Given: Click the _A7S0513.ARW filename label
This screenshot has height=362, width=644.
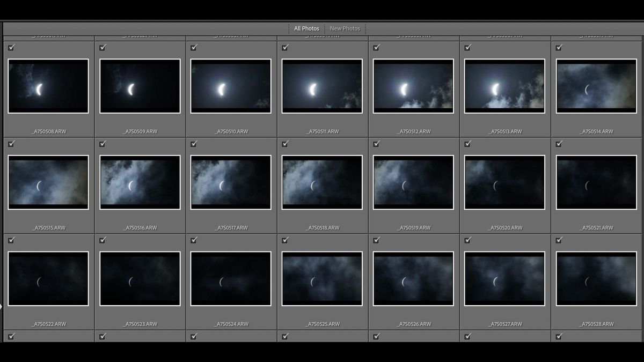Looking at the screenshot, I should point(504,130).
